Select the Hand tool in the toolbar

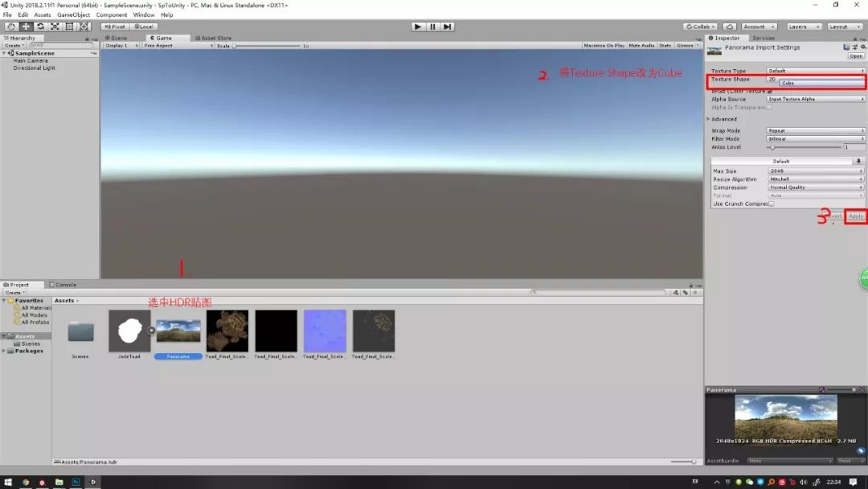pyautogui.click(x=11, y=26)
